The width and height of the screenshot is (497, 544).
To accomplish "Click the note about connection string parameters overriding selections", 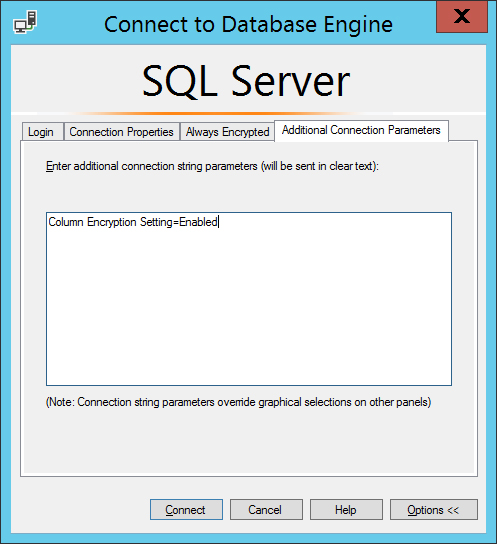I will pyautogui.click(x=239, y=402).
